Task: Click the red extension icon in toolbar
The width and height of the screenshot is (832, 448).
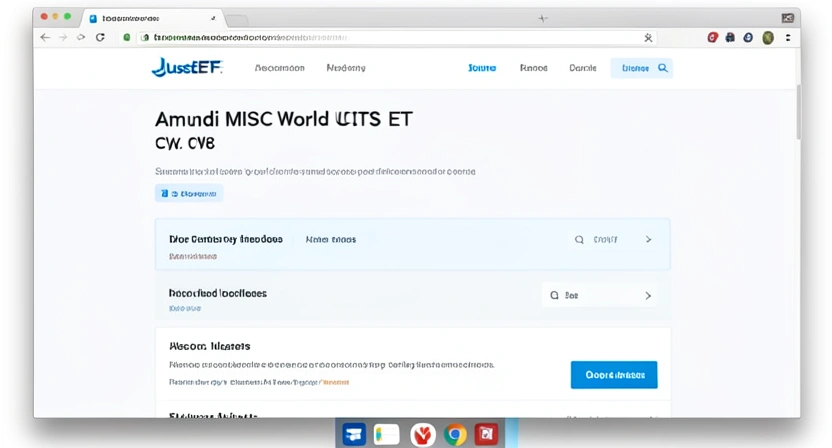Action: (x=713, y=37)
